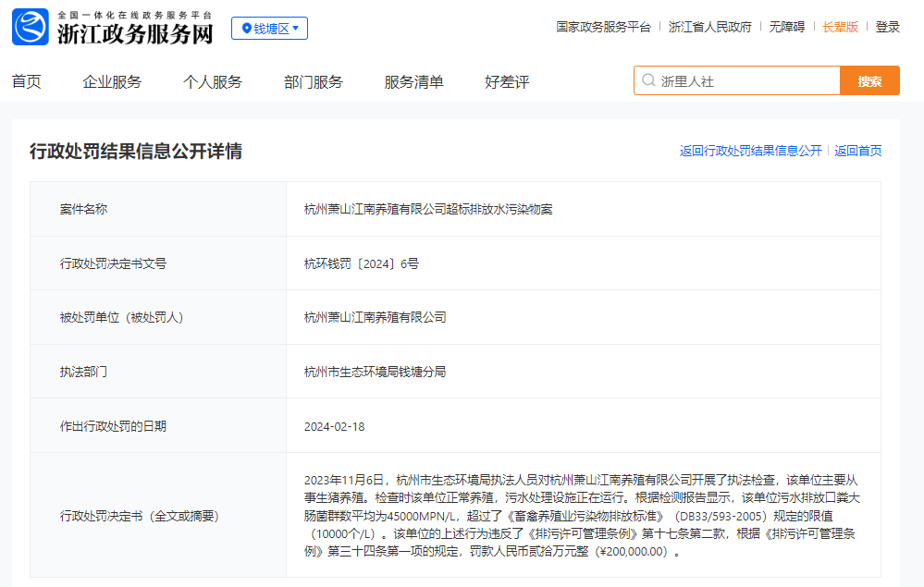This screenshot has width=924, height=587.
Task: Click the magnifier icon in search box
Action: (648, 80)
